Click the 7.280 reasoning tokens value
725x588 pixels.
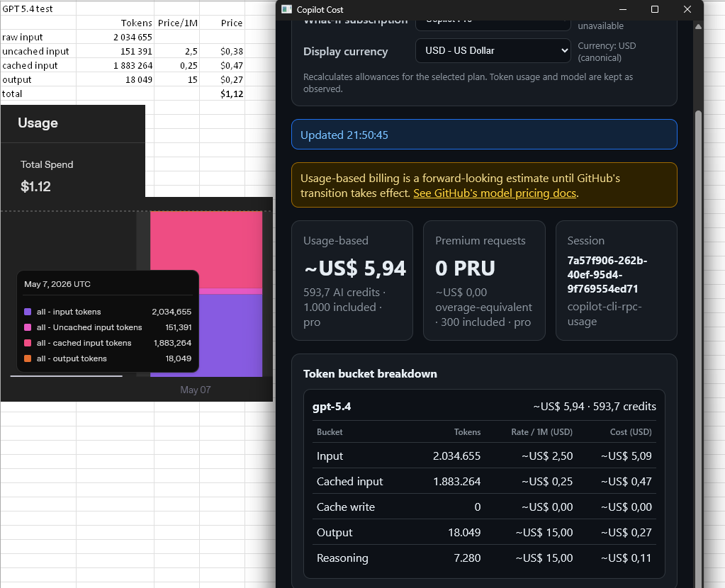click(467, 558)
